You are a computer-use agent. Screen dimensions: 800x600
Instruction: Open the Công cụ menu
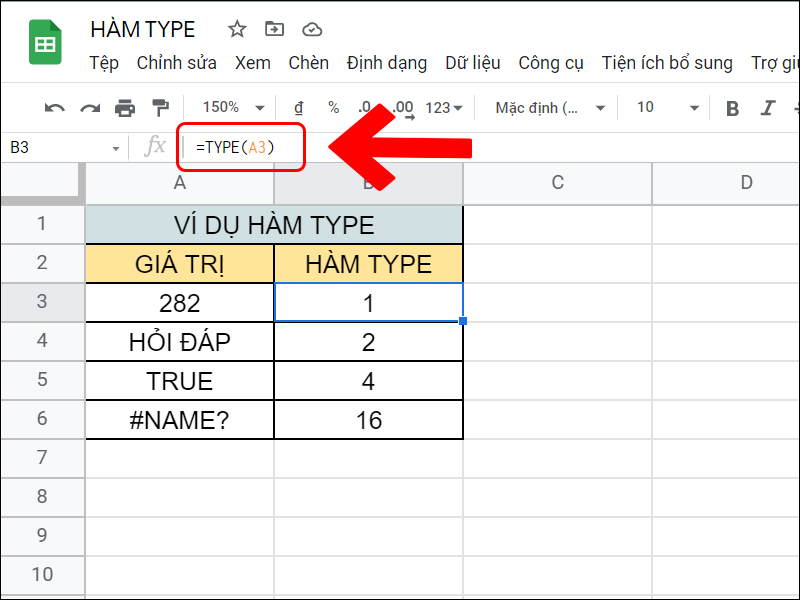pos(551,63)
